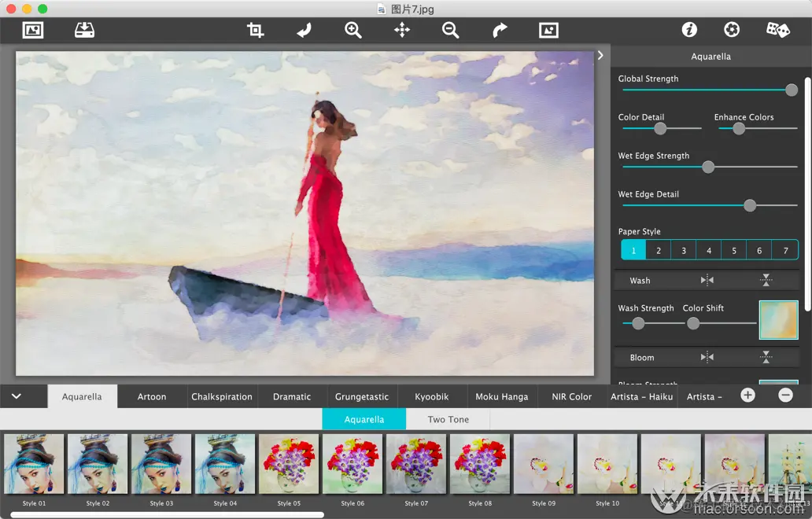Switch to the Artoon tab
The height and width of the screenshot is (519, 812).
point(152,396)
